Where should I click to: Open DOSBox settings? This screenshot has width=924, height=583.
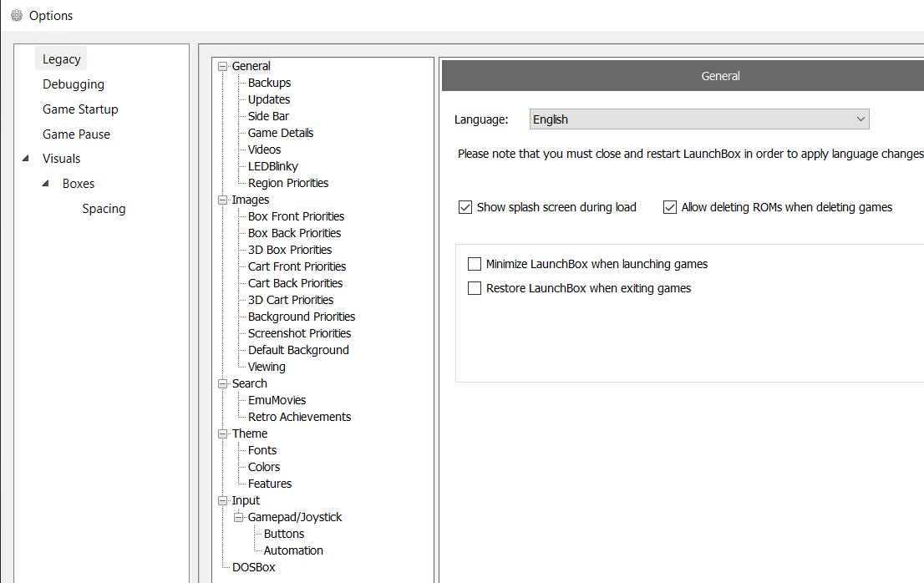(253, 567)
